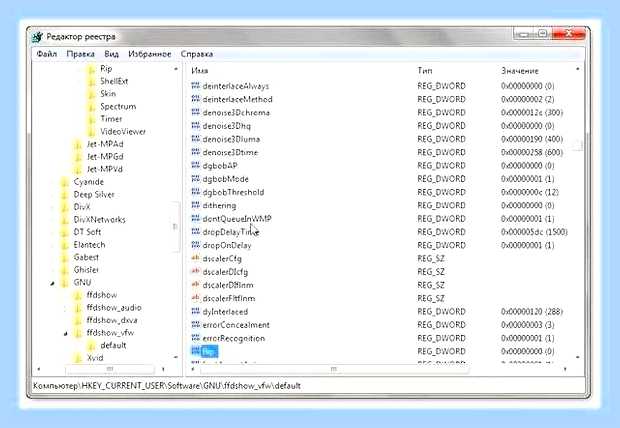Select the Gabest key
The height and width of the screenshot is (428, 620).
point(86,258)
